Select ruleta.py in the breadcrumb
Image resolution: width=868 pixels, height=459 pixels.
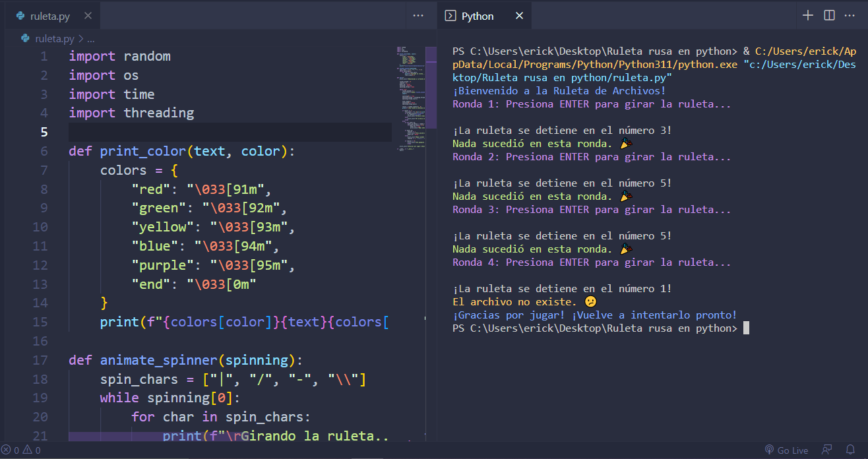[55, 39]
